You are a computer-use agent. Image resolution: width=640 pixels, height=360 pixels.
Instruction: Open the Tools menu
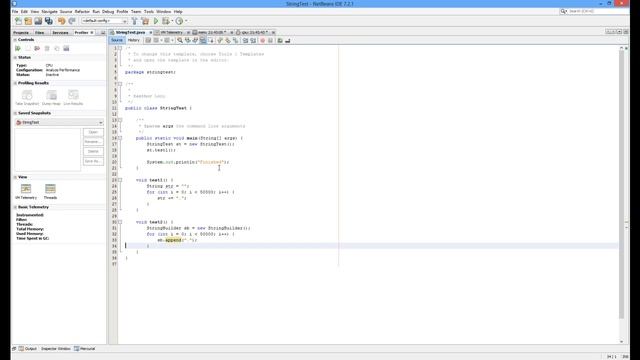point(149,11)
